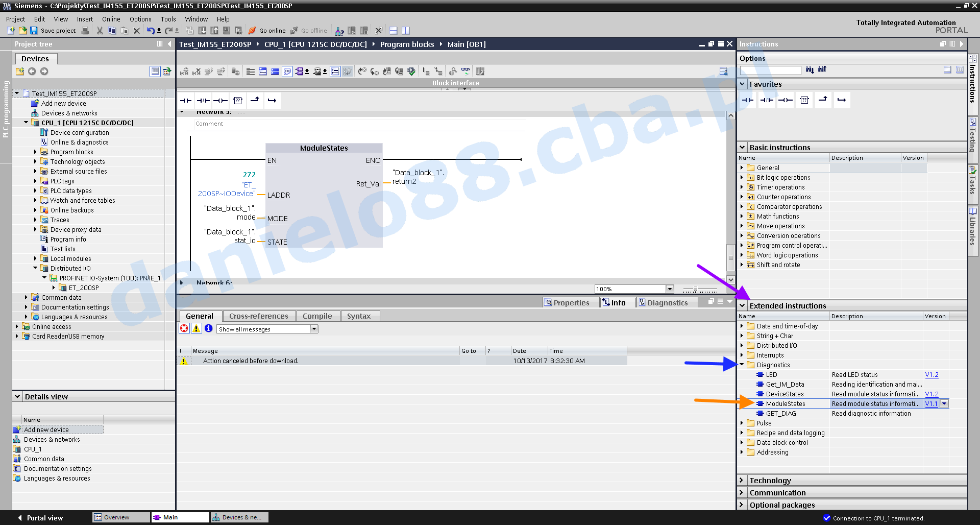Screen dimensions: 980x525
Task: Split editor space horizontally icon
Action: pos(393,31)
